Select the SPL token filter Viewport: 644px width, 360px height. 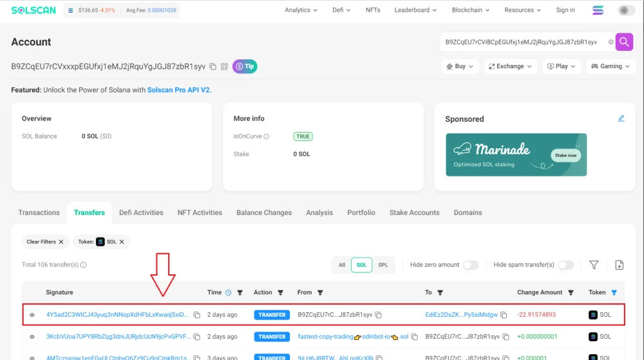tap(383, 265)
